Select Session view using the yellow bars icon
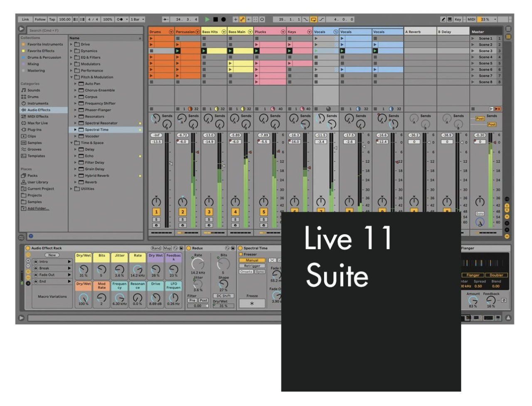532x406 pixels. [508, 37]
